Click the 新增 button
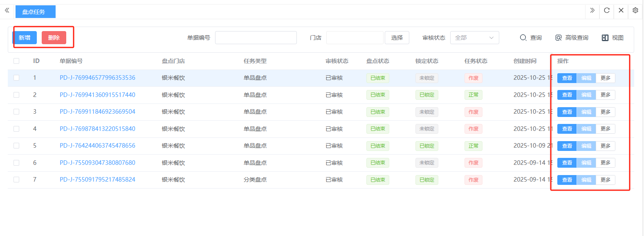The height and width of the screenshot is (236, 644). [x=25, y=38]
